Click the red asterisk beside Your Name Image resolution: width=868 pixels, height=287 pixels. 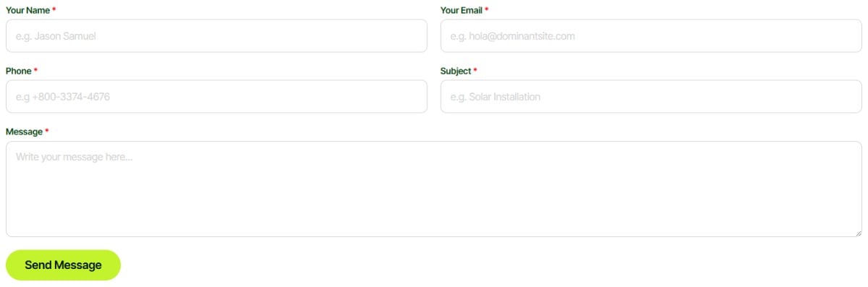click(54, 9)
